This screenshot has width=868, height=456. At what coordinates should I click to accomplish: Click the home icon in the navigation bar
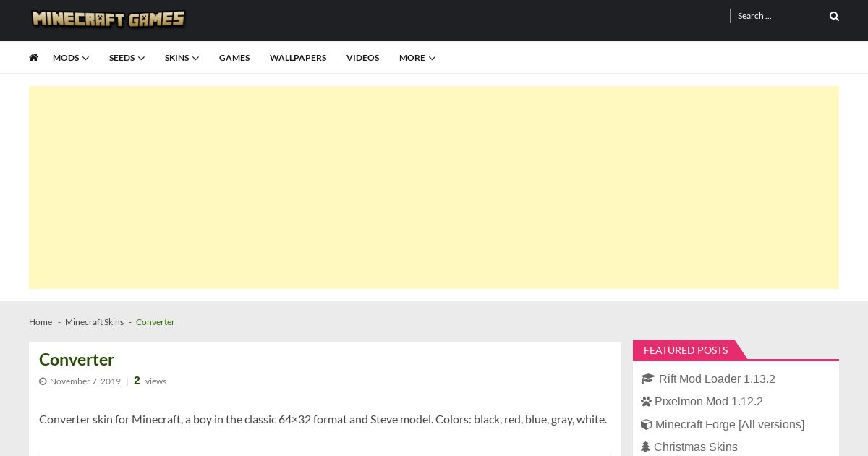pos(33,57)
